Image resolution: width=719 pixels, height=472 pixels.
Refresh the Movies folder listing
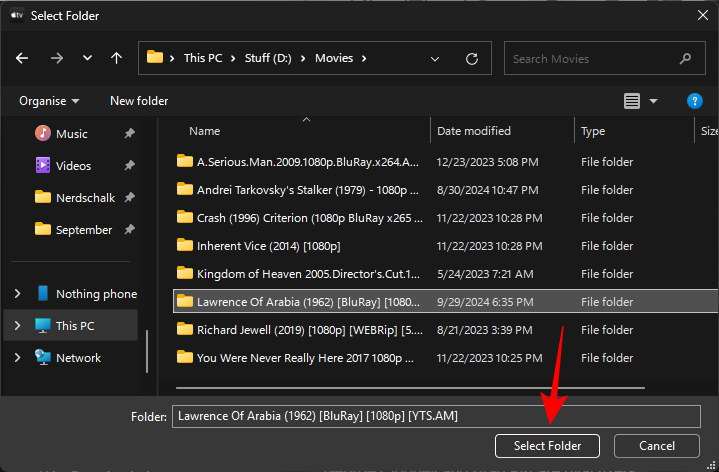pyautogui.click(x=472, y=58)
